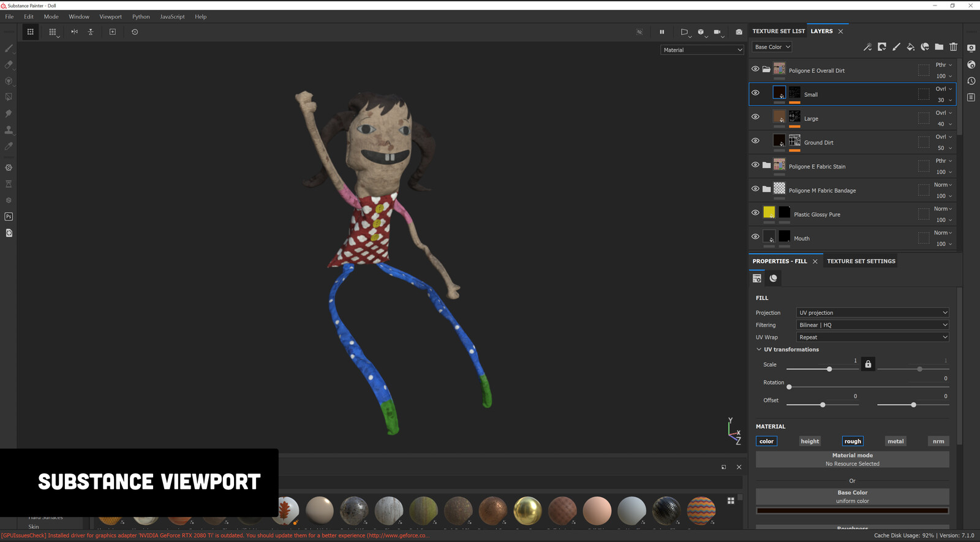Image resolution: width=980 pixels, height=542 pixels.
Task: Collapse the Poligone E Overall Dirt folder
Action: click(766, 69)
